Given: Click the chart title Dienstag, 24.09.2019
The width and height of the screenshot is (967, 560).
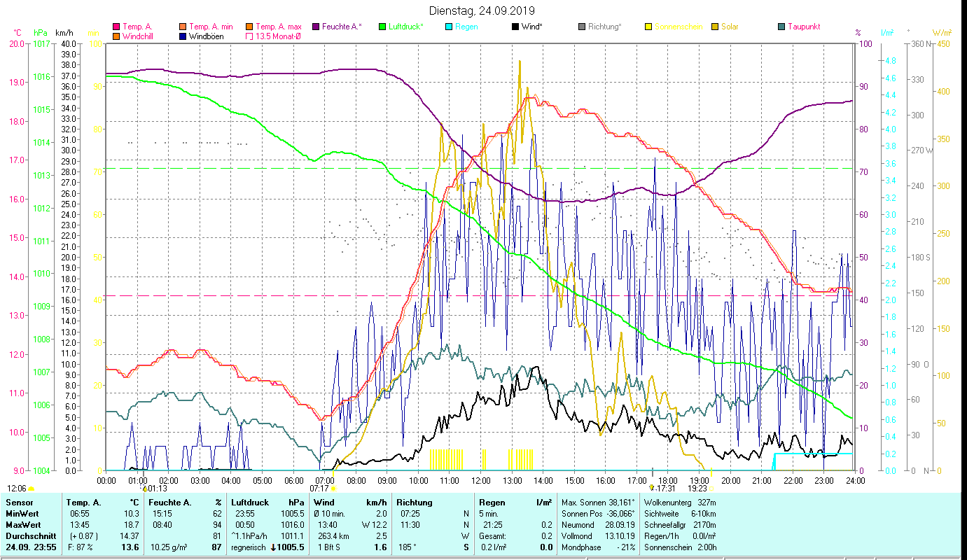Looking at the screenshot, I should 482,10.
